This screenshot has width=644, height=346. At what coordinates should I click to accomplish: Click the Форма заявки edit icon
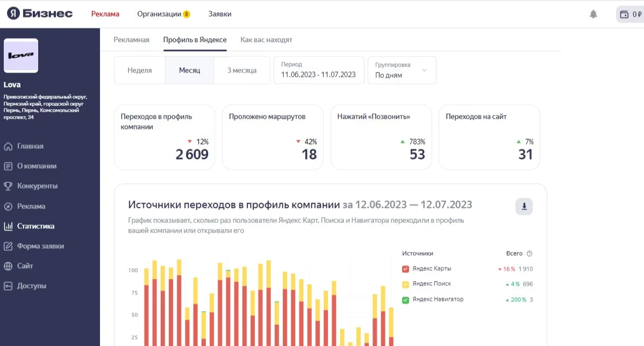click(x=8, y=246)
